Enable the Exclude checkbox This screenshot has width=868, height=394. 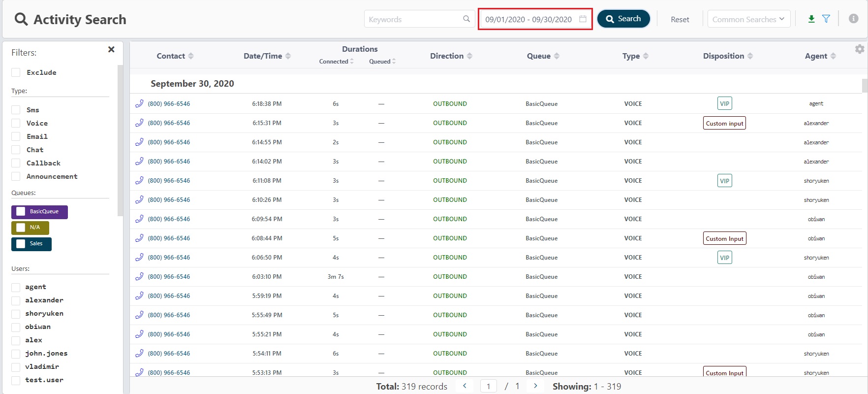coord(16,72)
